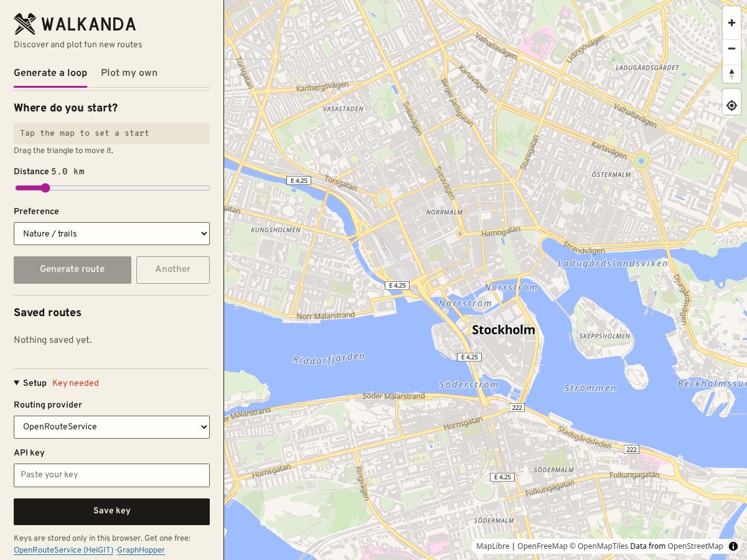The image size is (747, 560).
Task: Switch to the Plot my own tab
Action: [129, 73]
